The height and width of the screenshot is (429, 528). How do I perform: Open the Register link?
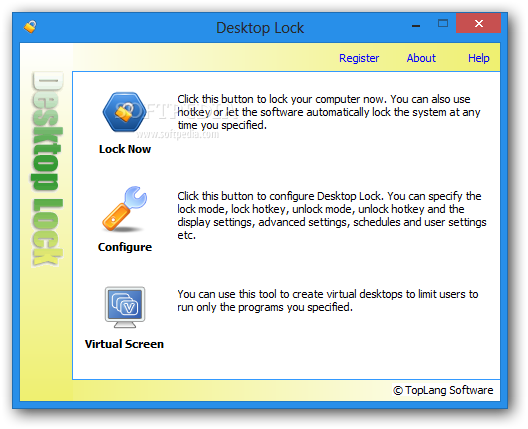[359, 58]
